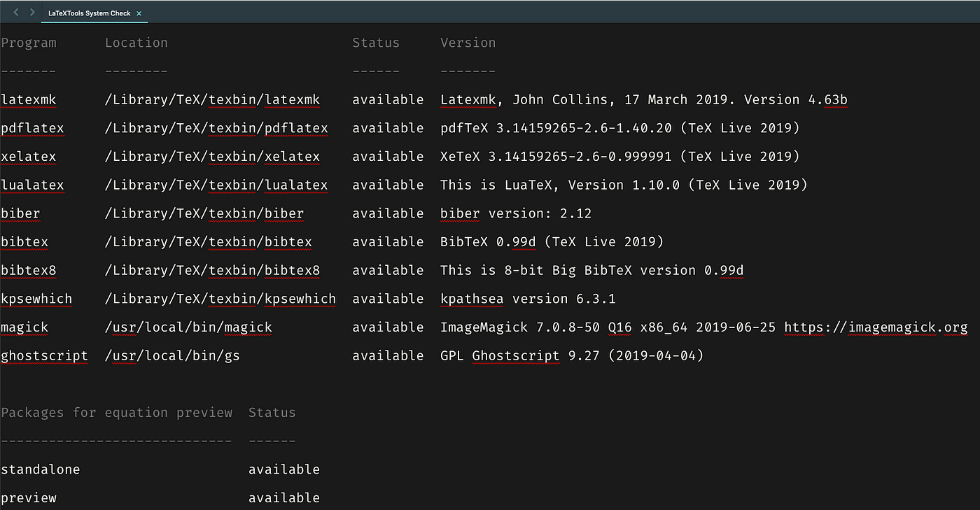This screenshot has width=980, height=510.
Task: Click the bibtex8 program name
Action: tap(29, 271)
